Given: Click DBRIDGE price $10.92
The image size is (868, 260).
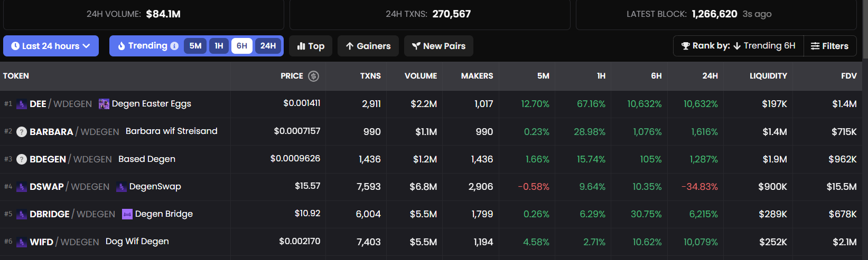Looking at the screenshot, I should 307,213.
